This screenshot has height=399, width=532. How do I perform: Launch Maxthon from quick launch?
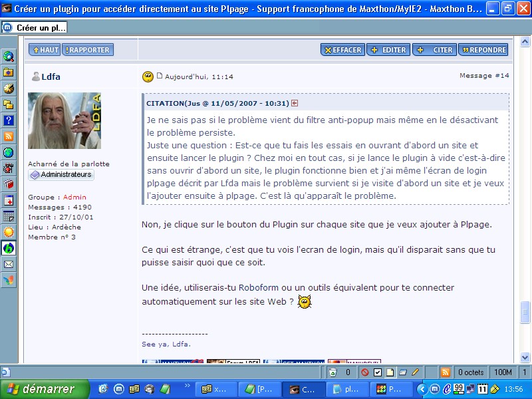coord(118,389)
